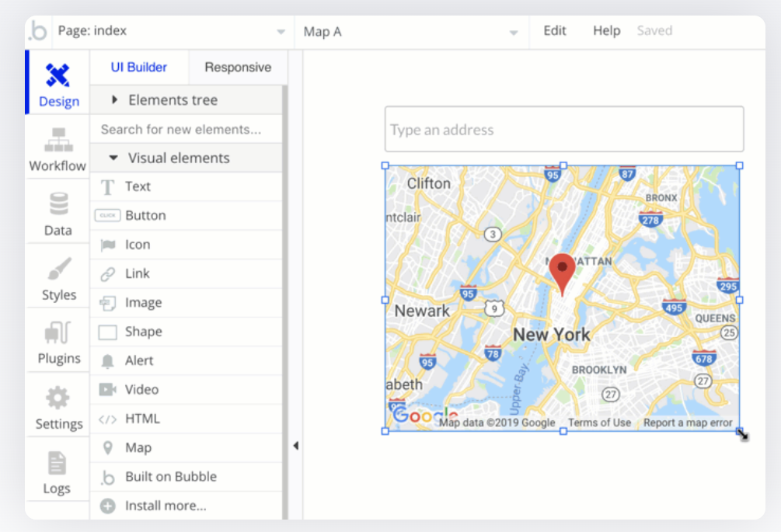
Task: Collapse the Visual elements group
Action: tap(113, 158)
